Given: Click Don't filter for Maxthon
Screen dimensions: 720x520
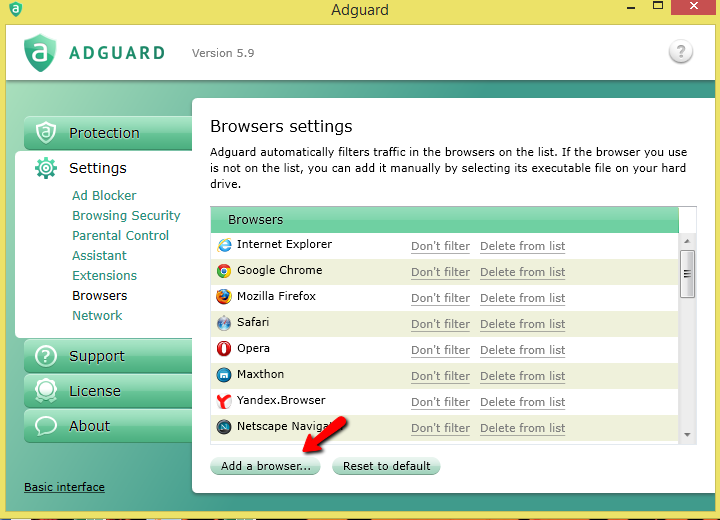Looking at the screenshot, I should point(440,376).
